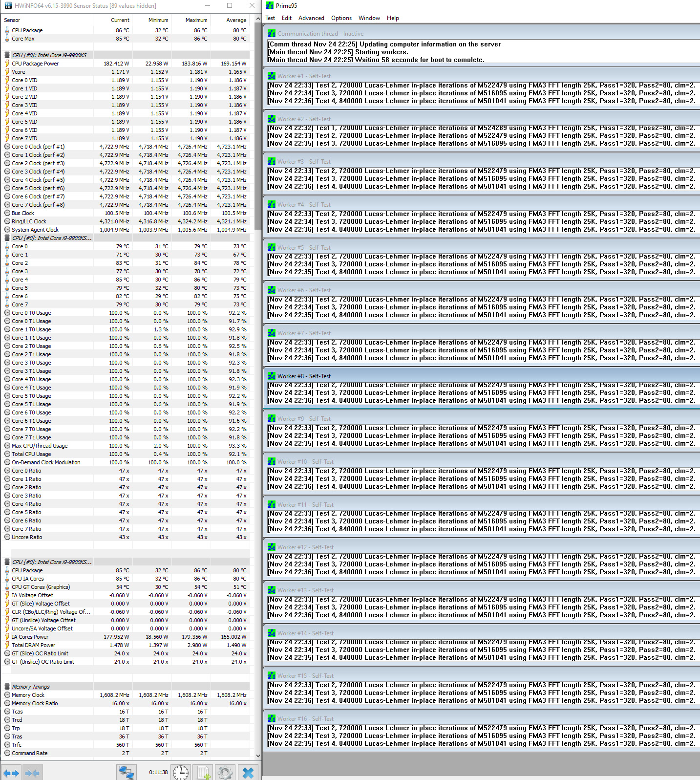Click the circle icon beside Uncore Ratio
The height and width of the screenshot is (780, 700).
(7, 537)
